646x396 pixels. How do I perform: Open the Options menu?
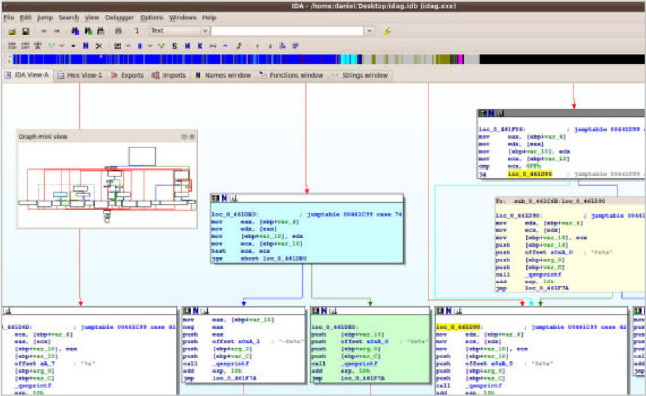(152, 18)
